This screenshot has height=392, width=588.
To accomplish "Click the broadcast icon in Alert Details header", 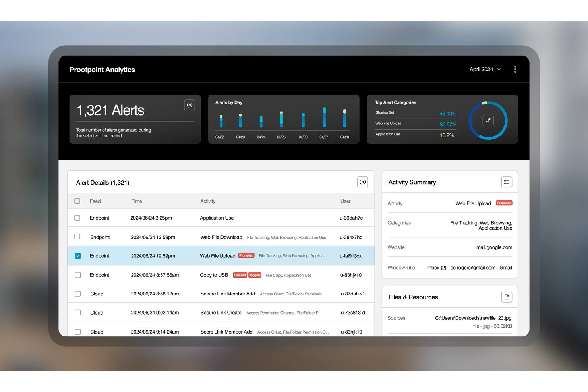I will pos(362,182).
